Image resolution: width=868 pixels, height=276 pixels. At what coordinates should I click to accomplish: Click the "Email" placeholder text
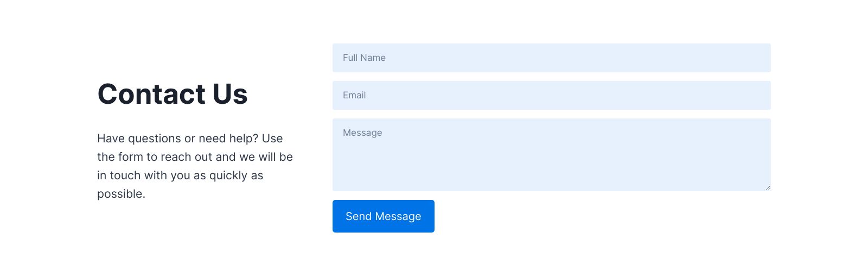(x=354, y=95)
